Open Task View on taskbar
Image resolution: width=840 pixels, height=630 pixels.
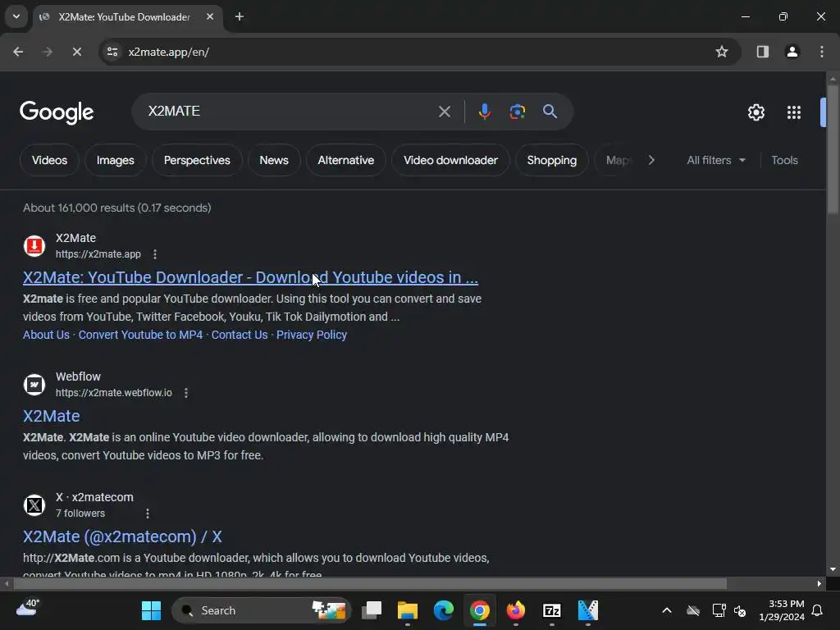point(372,610)
